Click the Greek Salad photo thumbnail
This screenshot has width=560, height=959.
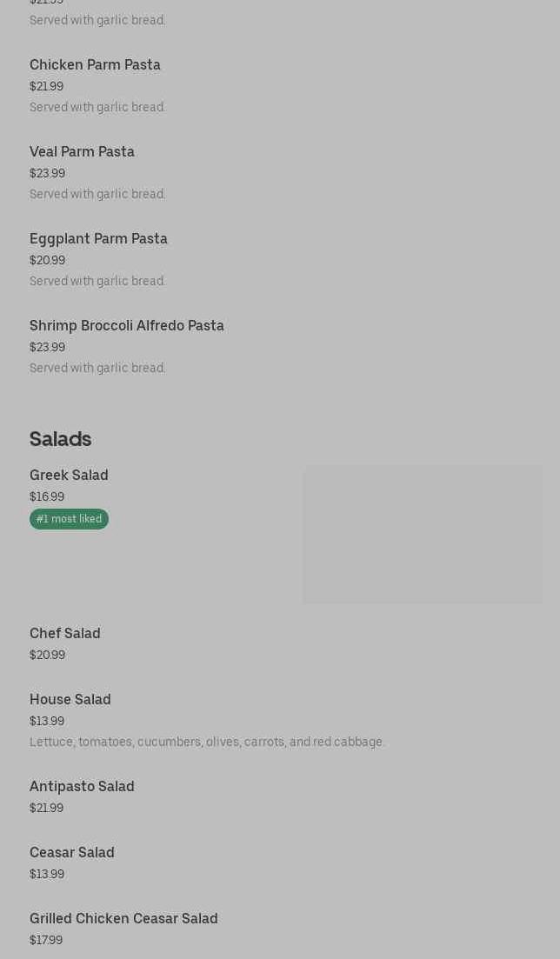tap(423, 535)
